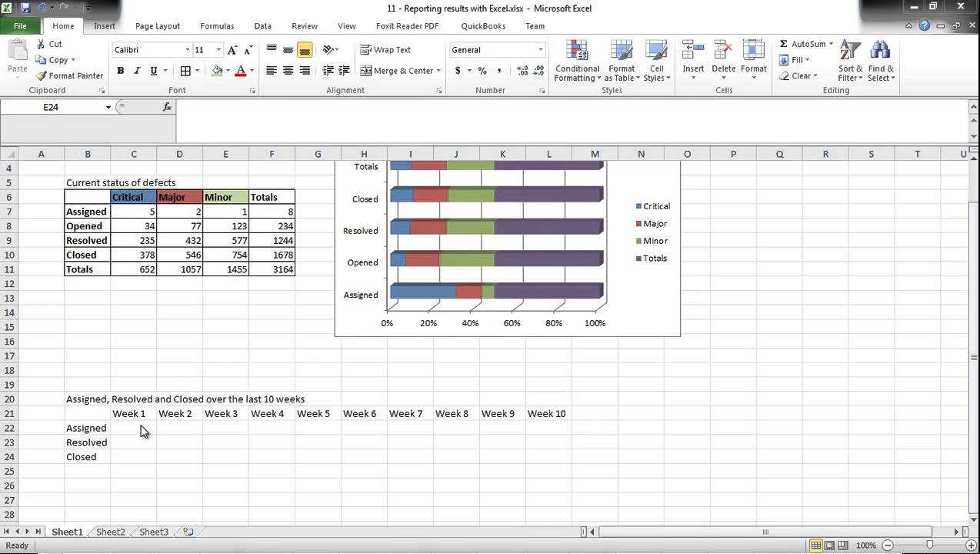Viewport: 980px width, 554px height.
Task: Expand the Fill Color dropdown arrow
Action: pyautogui.click(x=228, y=70)
